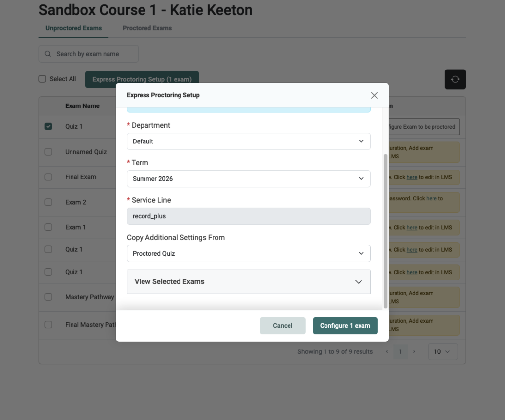Click the Search by exam name field

tap(89, 54)
